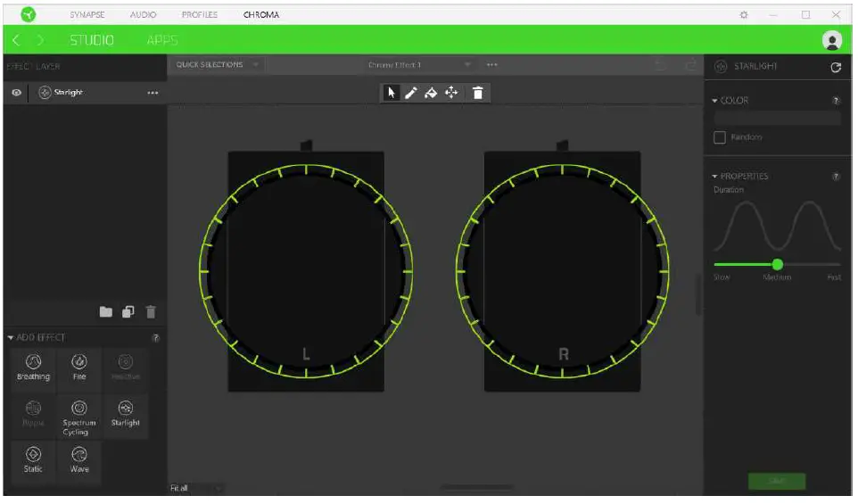
Task: Select the Starlight effect layer
Action: (x=85, y=93)
